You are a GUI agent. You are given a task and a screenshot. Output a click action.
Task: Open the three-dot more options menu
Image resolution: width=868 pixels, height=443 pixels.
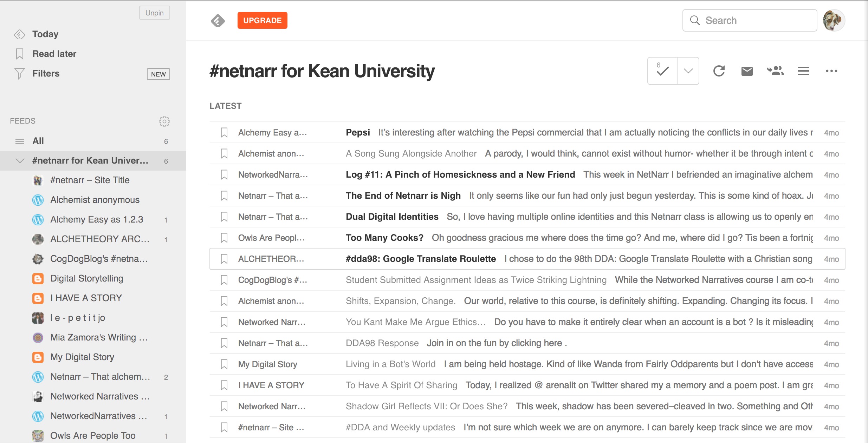[x=831, y=71]
